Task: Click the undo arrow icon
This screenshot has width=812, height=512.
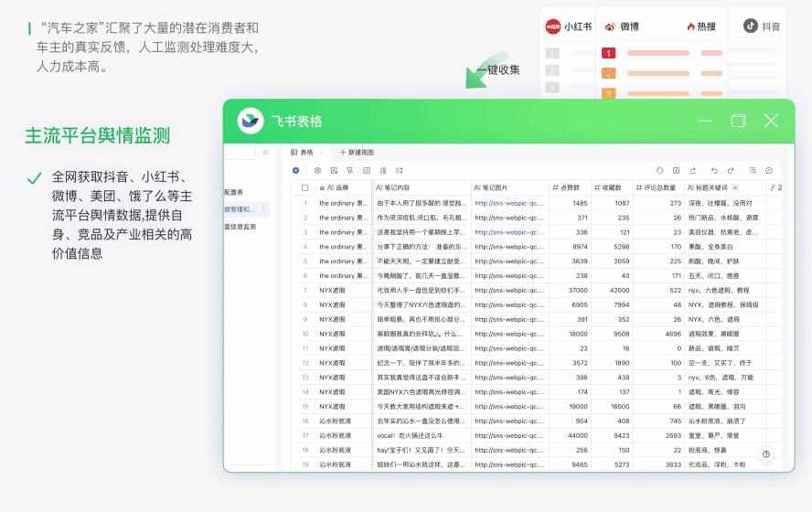Action: point(715,170)
